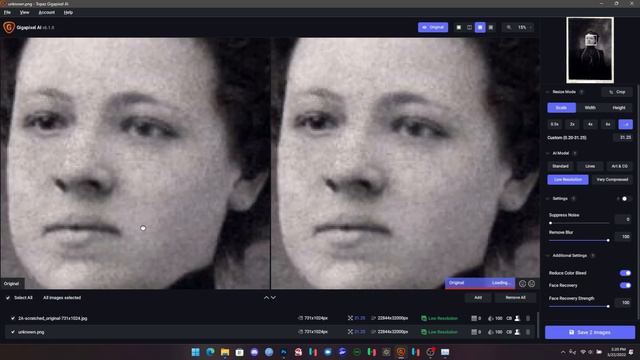Select the split view layout icon

(469, 27)
